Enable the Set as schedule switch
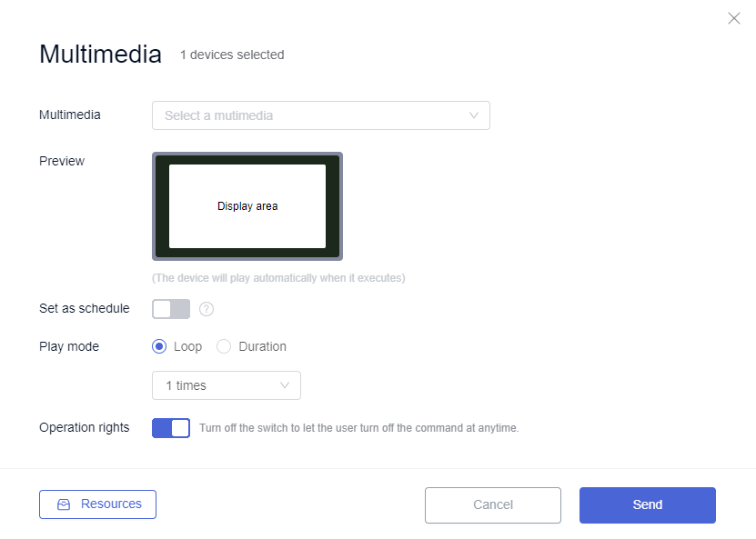The image size is (756, 539). point(171,309)
